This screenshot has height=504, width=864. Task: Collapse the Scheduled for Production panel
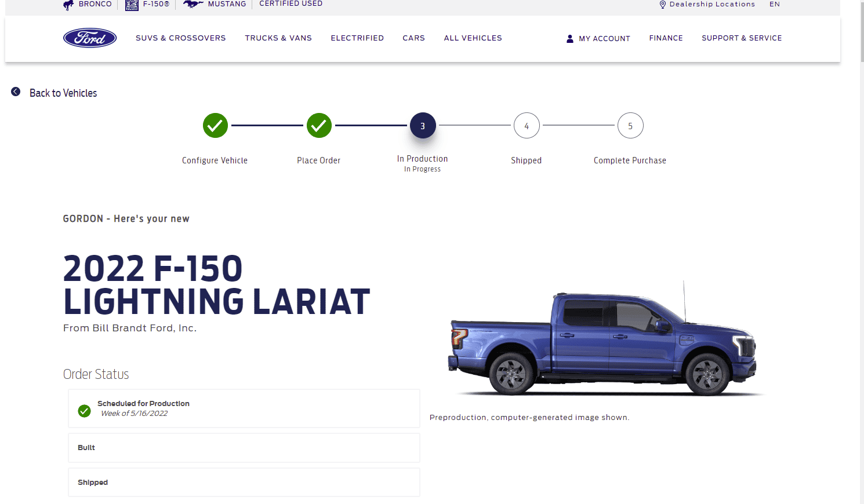(x=244, y=408)
